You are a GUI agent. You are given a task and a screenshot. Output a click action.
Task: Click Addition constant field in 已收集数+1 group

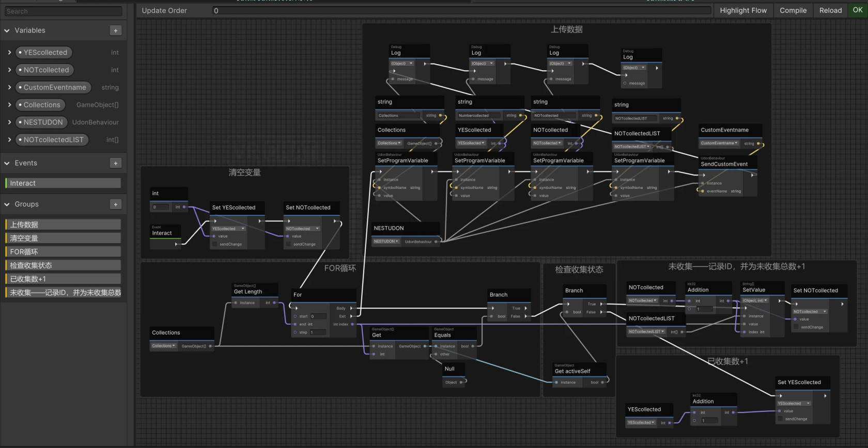[x=709, y=421]
